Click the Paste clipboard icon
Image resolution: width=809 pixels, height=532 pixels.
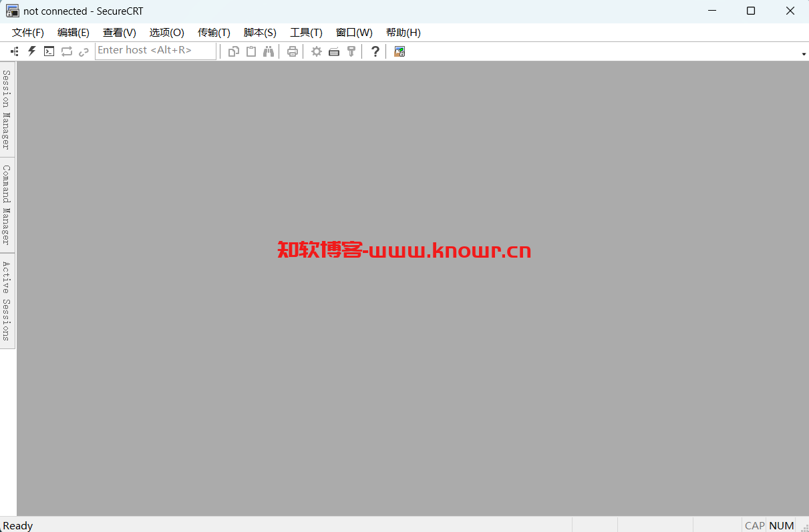click(251, 51)
